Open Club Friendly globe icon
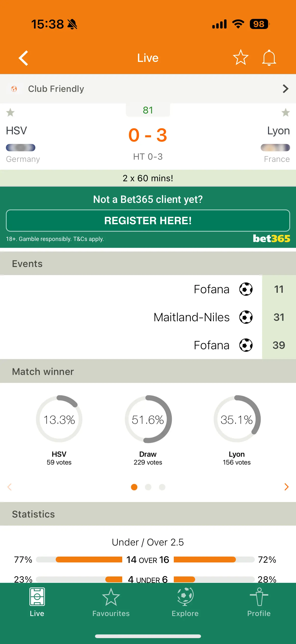Screen dimensions: 296x644 tap(14, 89)
